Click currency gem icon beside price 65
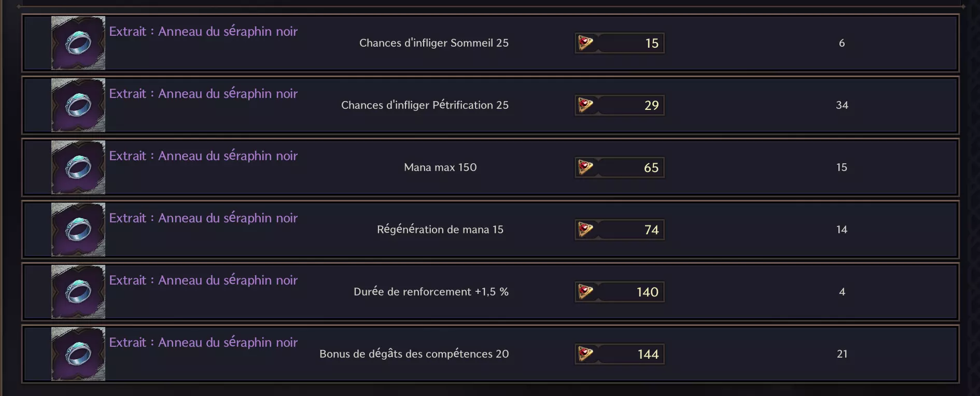The width and height of the screenshot is (980, 396). click(x=585, y=167)
